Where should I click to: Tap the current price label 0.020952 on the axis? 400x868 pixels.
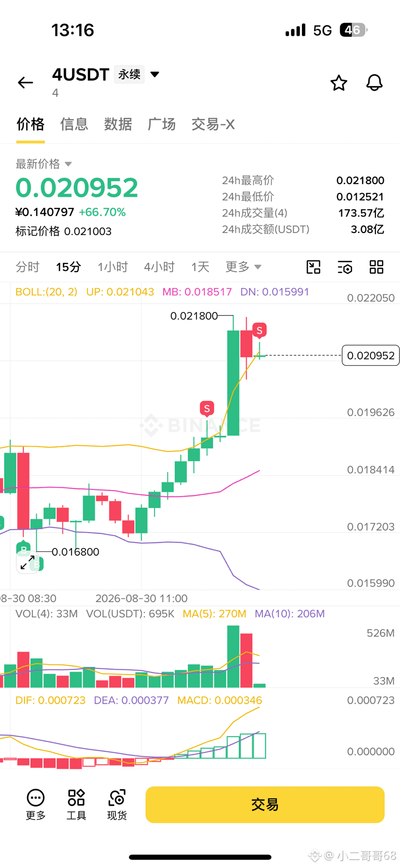click(371, 355)
